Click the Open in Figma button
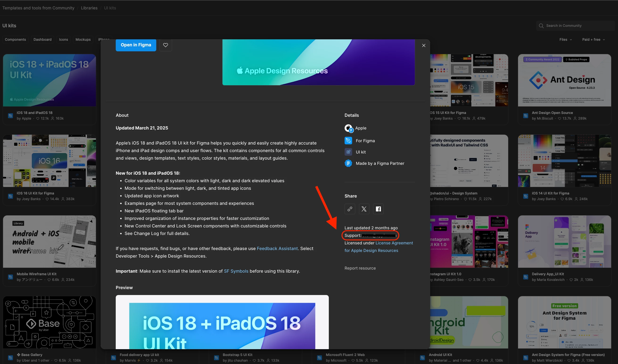This screenshot has width=618, height=364. [136, 45]
